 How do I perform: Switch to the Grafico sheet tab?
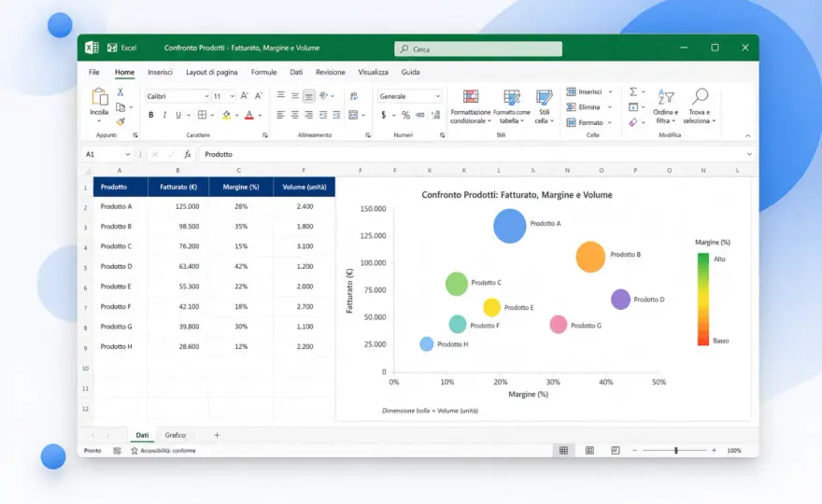[x=175, y=435]
